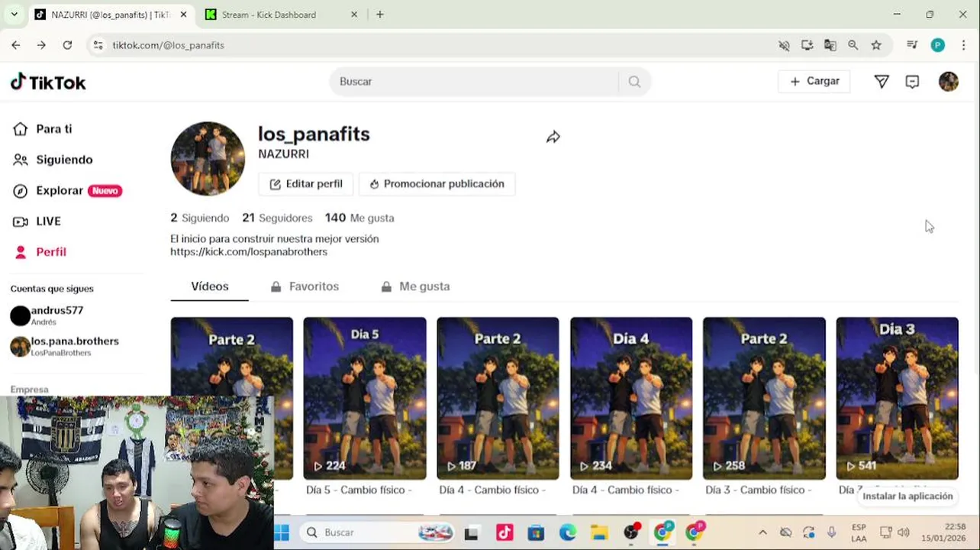Screen dimensions: 980x550
Task: Open the tab search dropdown arrow in Chrome
Action: pos(14,15)
